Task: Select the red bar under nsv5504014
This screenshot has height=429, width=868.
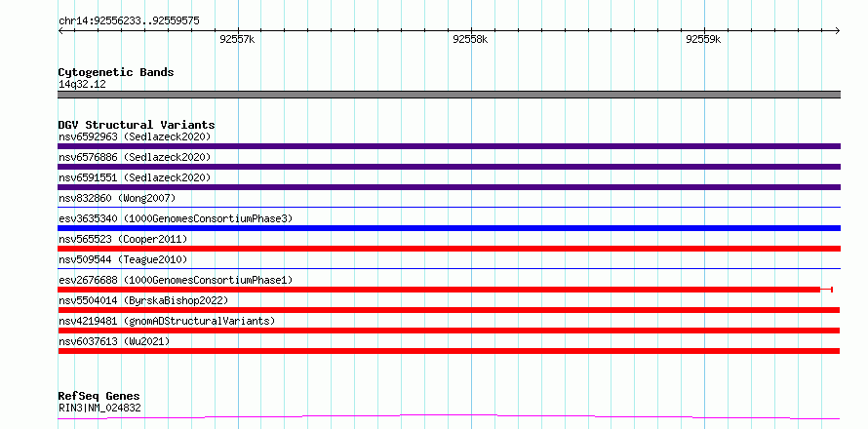Action: [449, 310]
